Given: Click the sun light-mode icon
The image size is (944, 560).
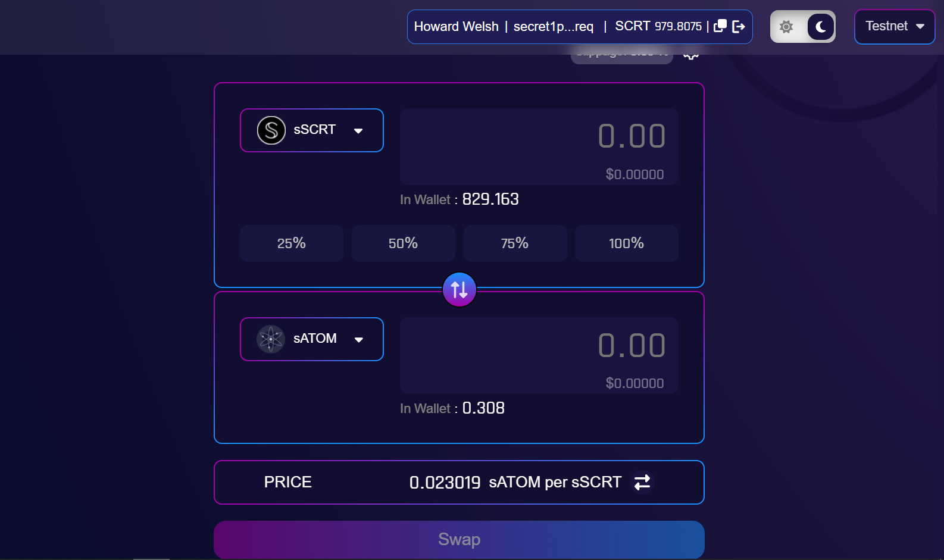Looking at the screenshot, I should 786,27.
